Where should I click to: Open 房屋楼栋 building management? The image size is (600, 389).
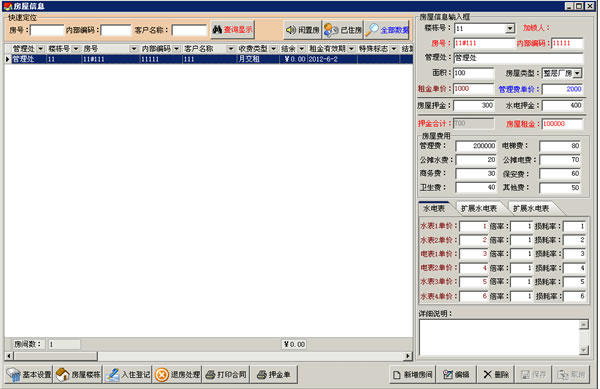[x=78, y=374]
